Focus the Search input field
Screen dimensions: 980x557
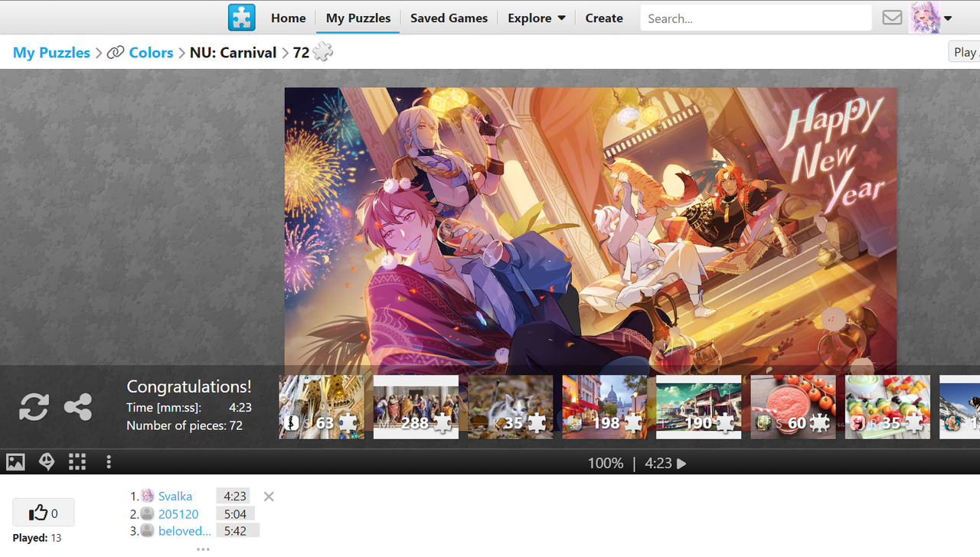coord(756,18)
